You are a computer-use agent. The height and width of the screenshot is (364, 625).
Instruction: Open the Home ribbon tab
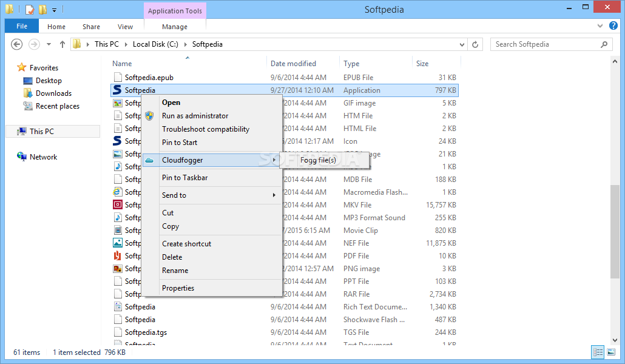tap(56, 27)
